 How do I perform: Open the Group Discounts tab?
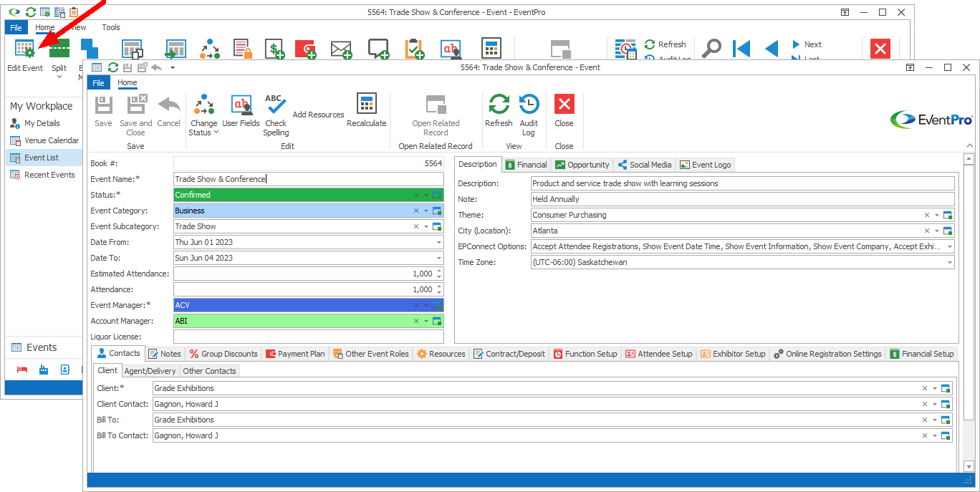coord(224,354)
